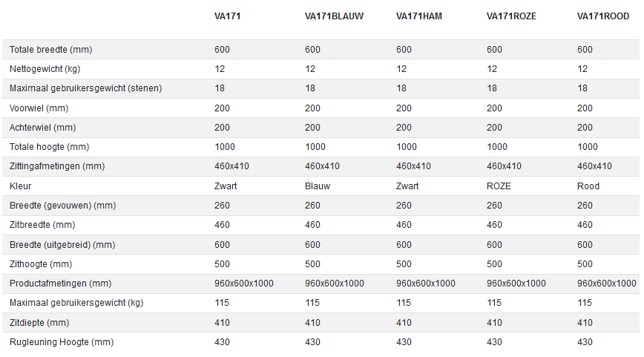Select the Kleur row label
Screen dimensions: 644x357
[x=20, y=186]
